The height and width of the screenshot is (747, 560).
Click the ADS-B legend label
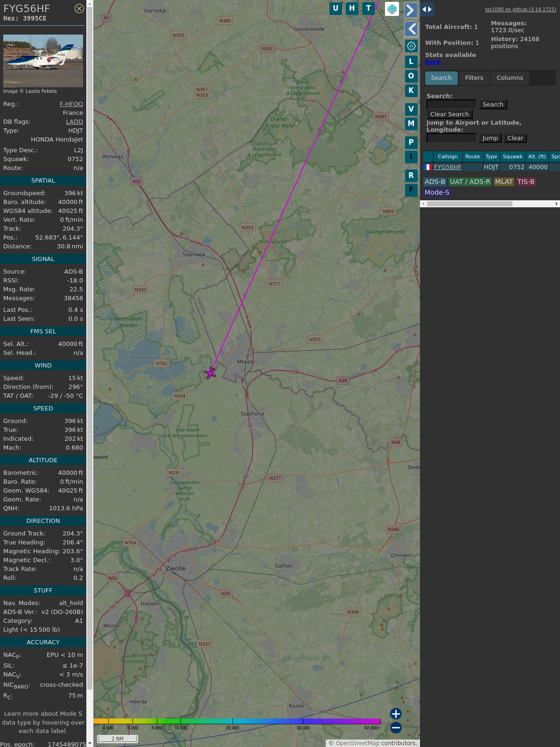tap(435, 182)
